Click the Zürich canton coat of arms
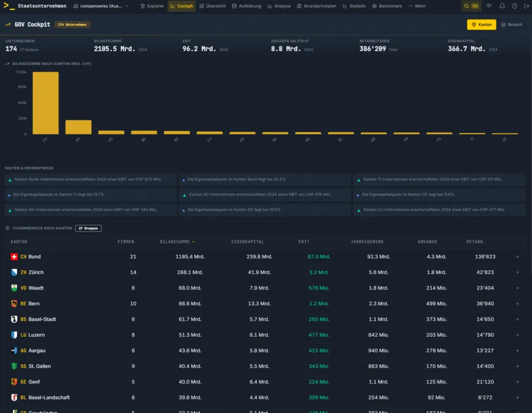Viewport: 532px width, 413px height. coord(14,272)
